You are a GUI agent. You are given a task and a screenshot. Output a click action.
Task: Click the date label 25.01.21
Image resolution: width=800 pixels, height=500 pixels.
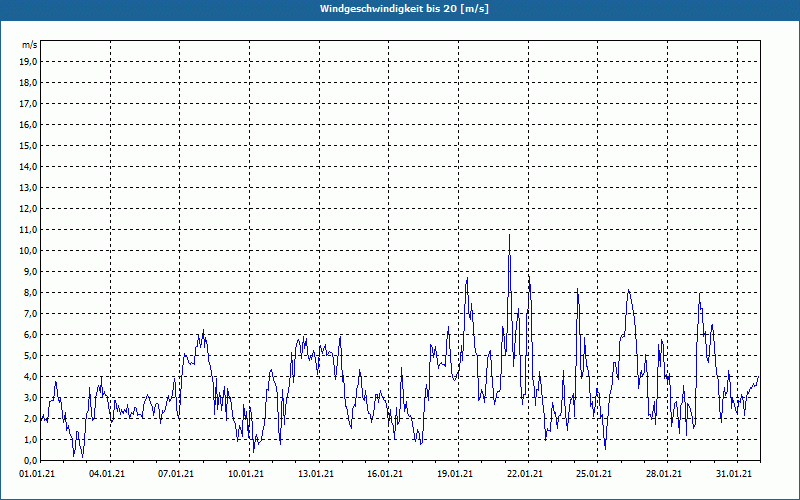click(594, 474)
